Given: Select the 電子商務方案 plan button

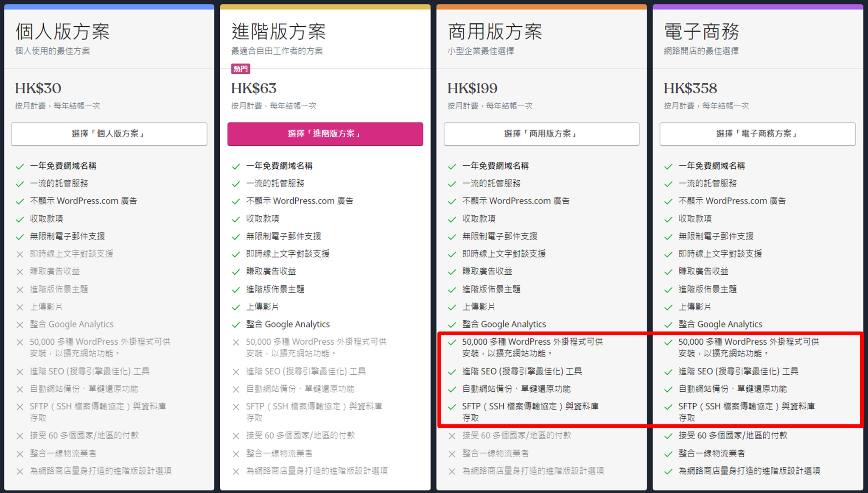Looking at the screenshot, I should click(758, 134).
